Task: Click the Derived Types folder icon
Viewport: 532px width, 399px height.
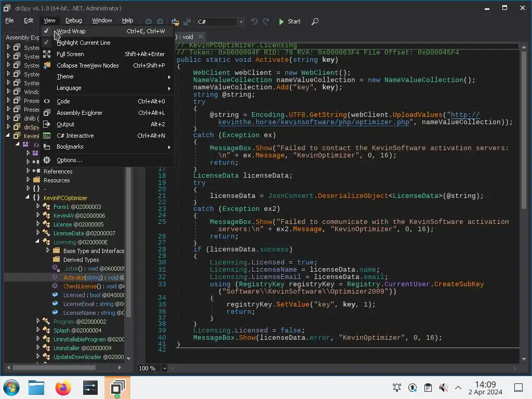Action: [x=56, y=260]
